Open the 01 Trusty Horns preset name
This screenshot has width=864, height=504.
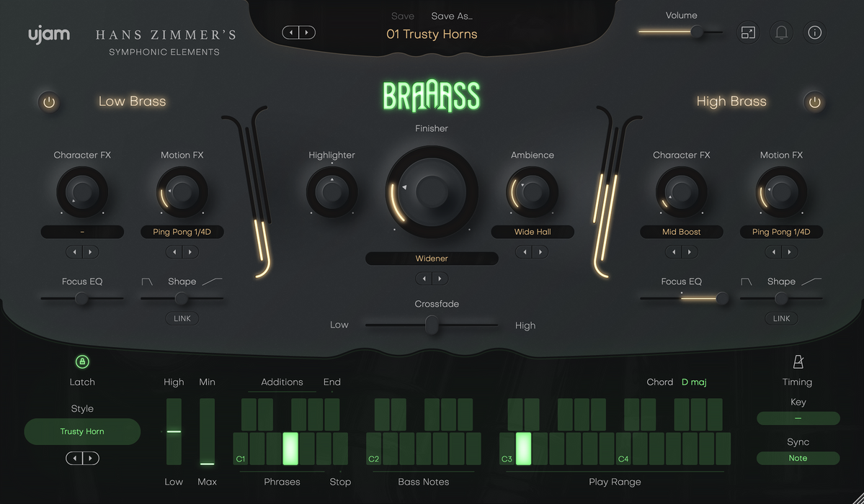(x=432, y=34)
